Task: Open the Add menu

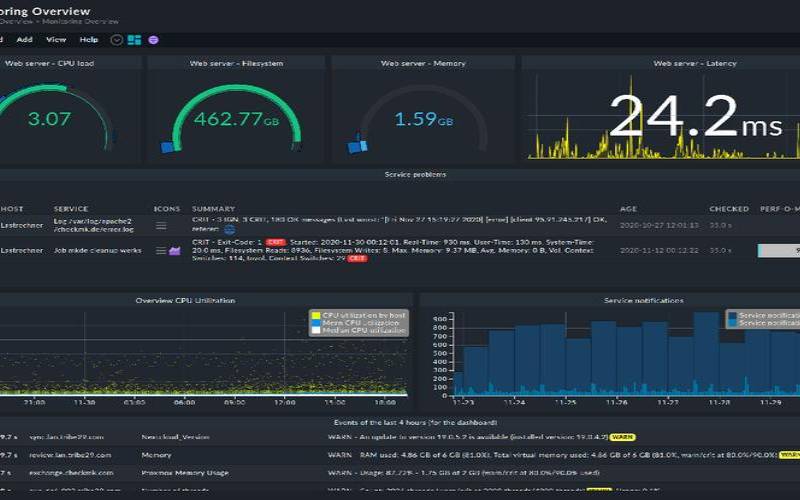Action: [24, 40]
